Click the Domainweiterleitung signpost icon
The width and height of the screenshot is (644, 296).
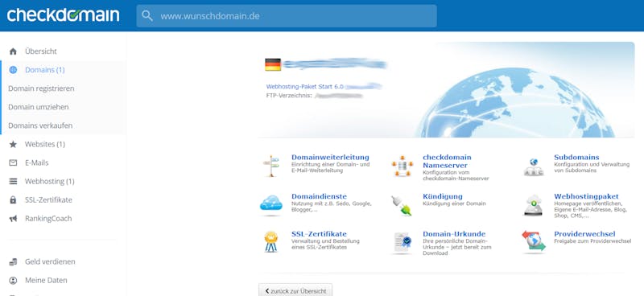[271, 166]
